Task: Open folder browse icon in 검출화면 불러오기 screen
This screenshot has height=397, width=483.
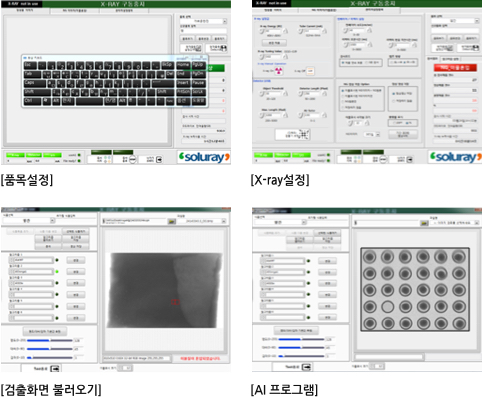Action: [172, 221]
